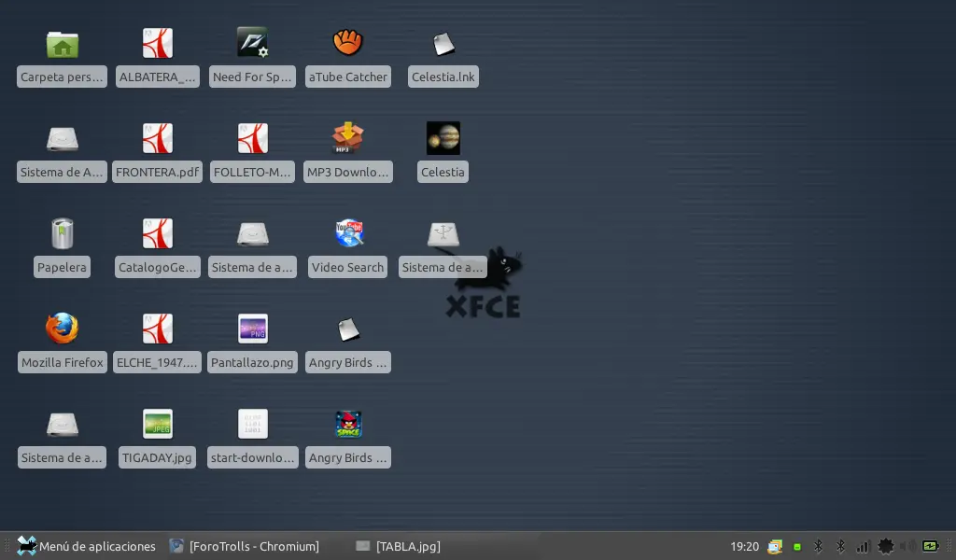Open the Papelera trash bin
956x560 pixels.
[63, 233]
